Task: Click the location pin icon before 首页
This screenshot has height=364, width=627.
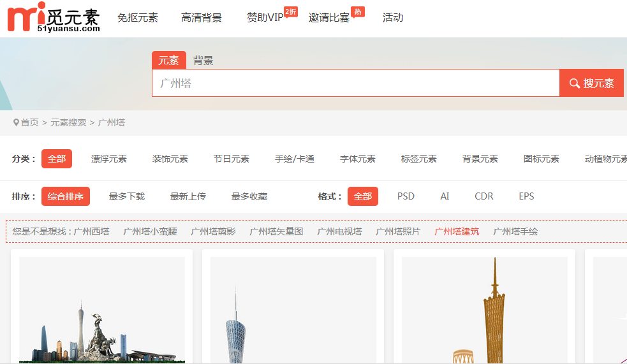Action: 16,122
